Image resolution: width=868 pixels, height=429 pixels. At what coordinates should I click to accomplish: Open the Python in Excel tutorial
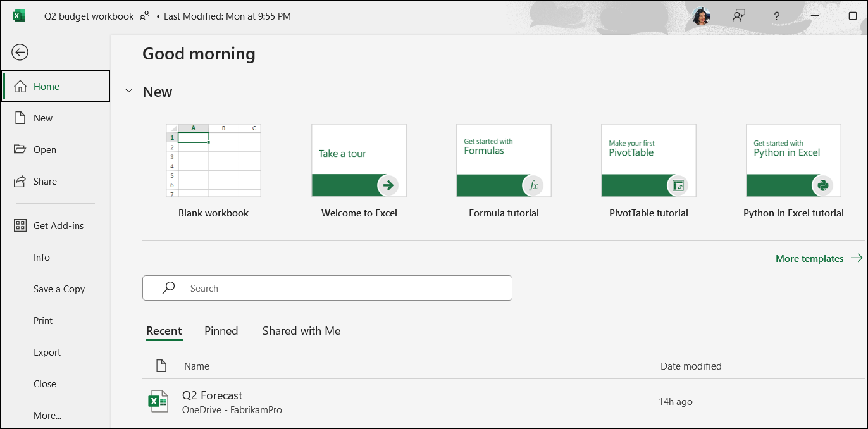793,160
